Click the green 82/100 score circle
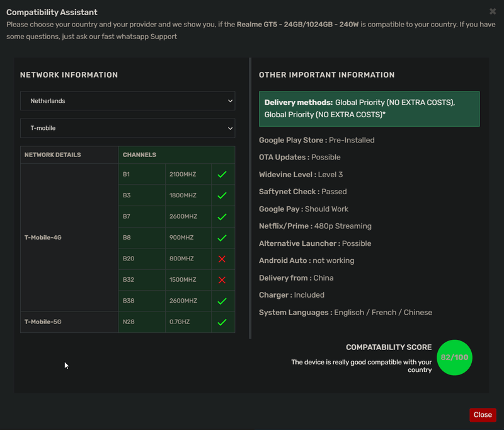Viewport: 504px width, 430px height. pos(454,357)
